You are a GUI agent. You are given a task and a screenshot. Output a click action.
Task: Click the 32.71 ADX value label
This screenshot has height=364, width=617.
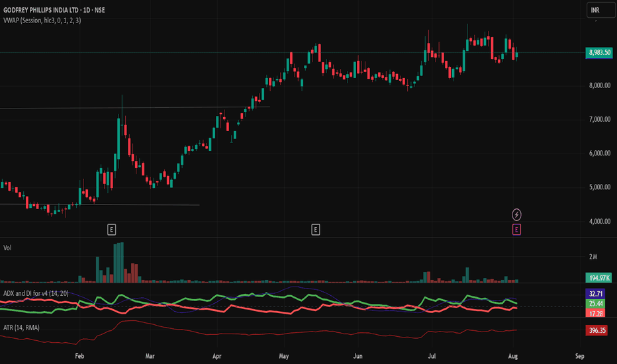point(596,294)
